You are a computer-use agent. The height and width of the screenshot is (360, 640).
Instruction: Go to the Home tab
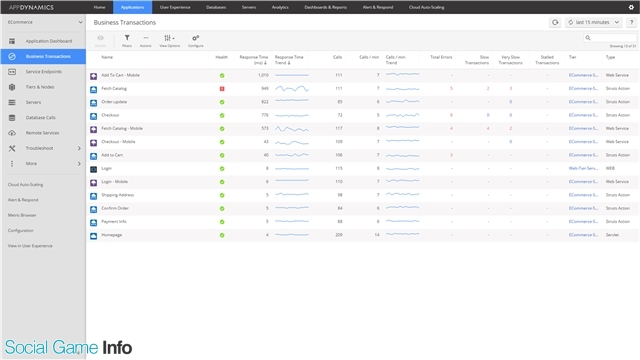pos(99,7)
